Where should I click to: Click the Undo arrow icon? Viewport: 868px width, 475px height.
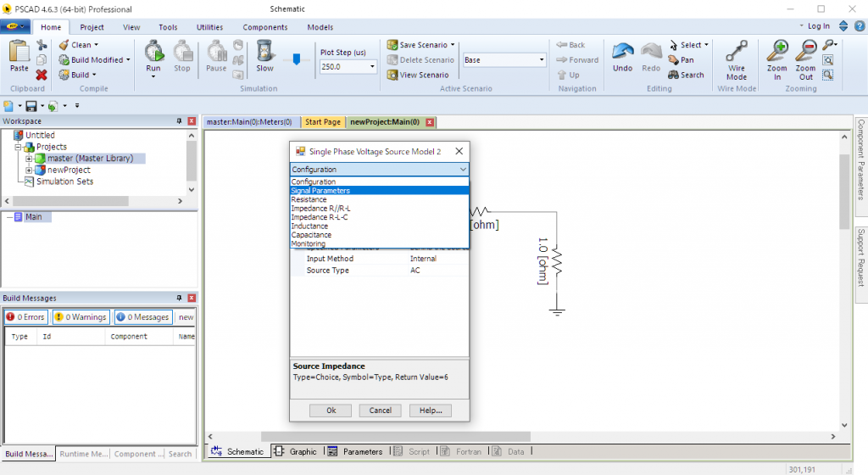click(x=622, y=52)
